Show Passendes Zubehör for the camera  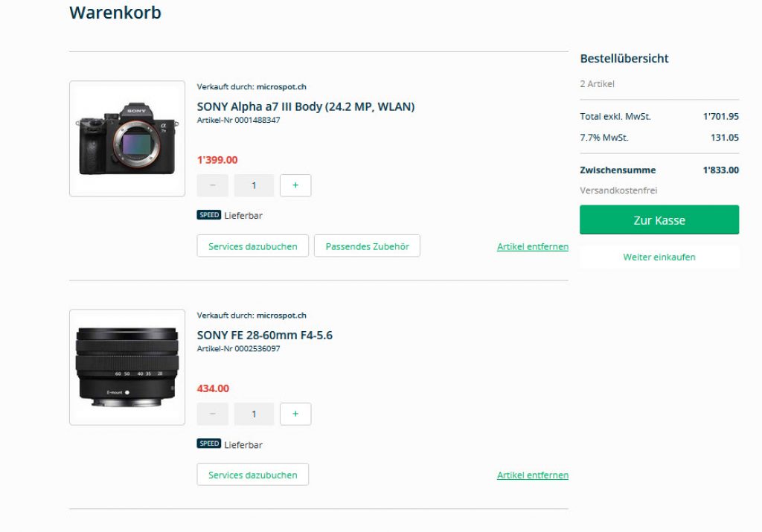pyautogui.click(x=367, y=246)
